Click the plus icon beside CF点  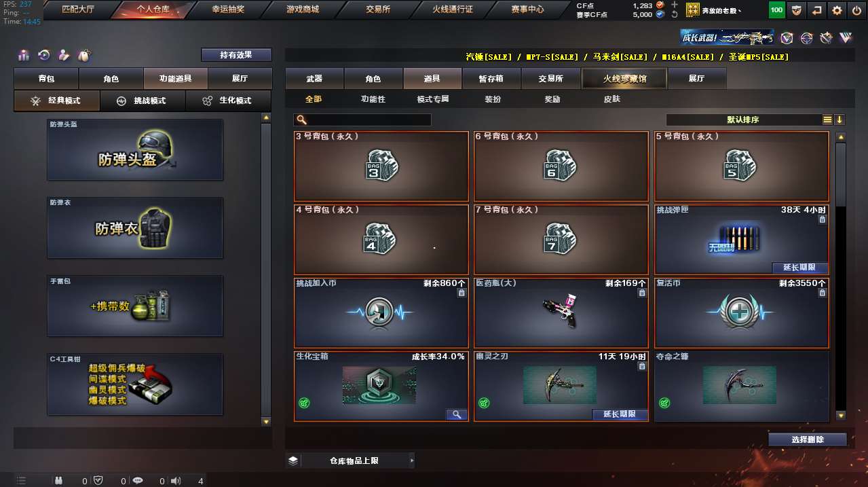click(x=674, y=5)
